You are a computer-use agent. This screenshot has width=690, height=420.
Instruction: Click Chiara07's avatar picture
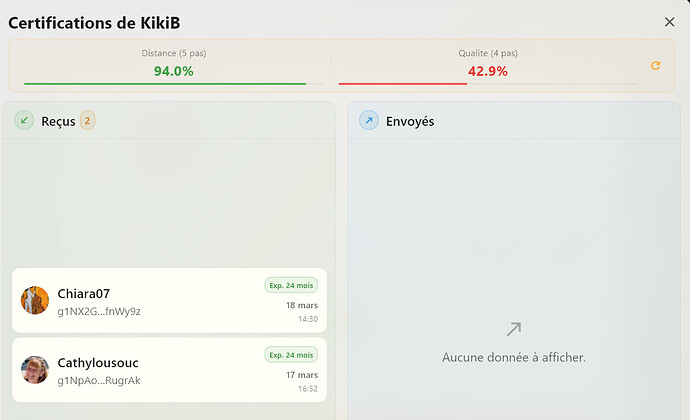35,301
